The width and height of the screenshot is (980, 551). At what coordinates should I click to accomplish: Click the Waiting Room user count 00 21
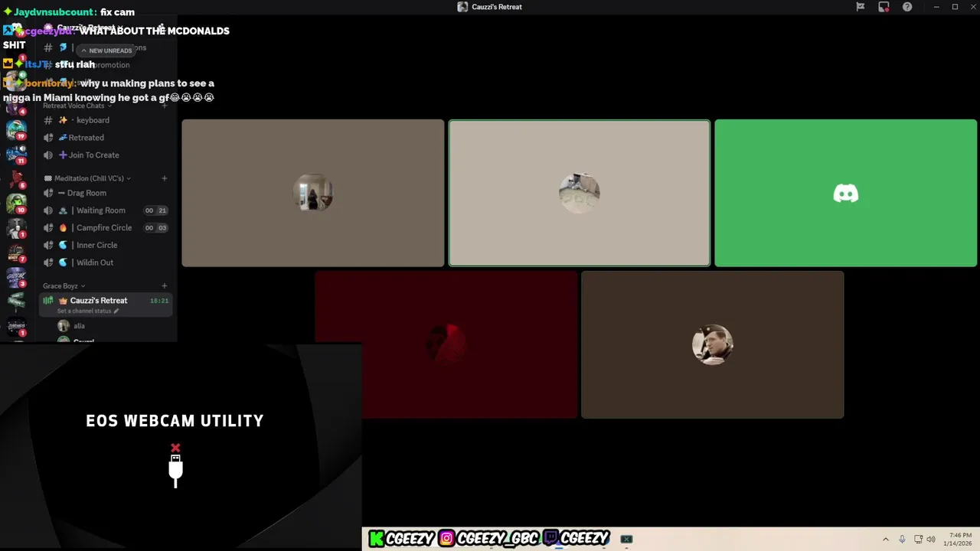[155, 210]
